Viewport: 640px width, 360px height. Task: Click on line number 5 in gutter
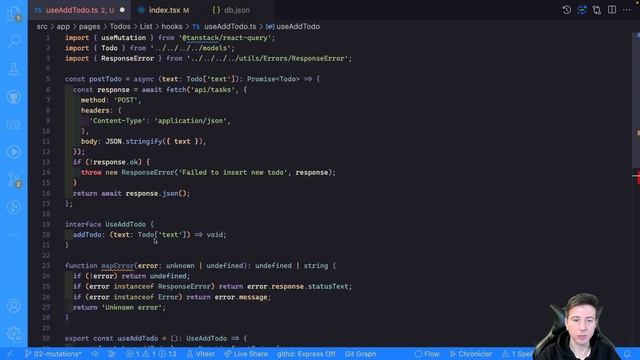48,79
